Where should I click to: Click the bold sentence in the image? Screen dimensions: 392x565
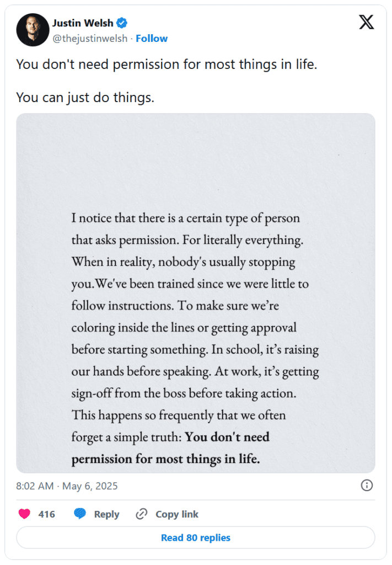(x=170, y=448)
